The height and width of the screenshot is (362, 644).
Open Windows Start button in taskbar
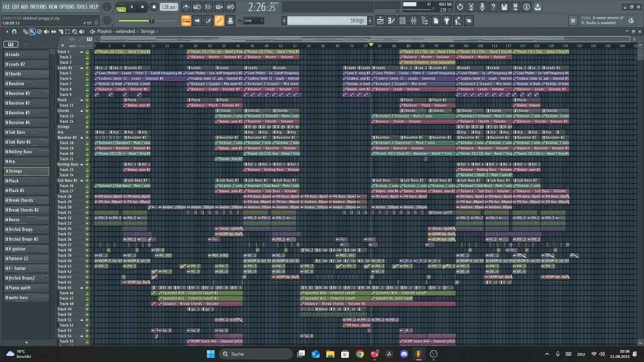coord(211,354)
